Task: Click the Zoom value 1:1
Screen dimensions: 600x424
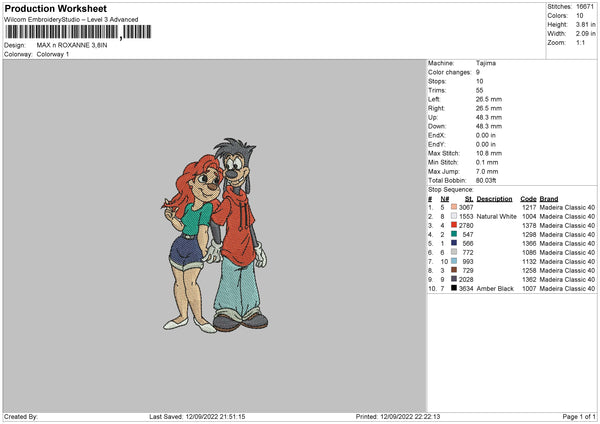Action: [582, 45]
